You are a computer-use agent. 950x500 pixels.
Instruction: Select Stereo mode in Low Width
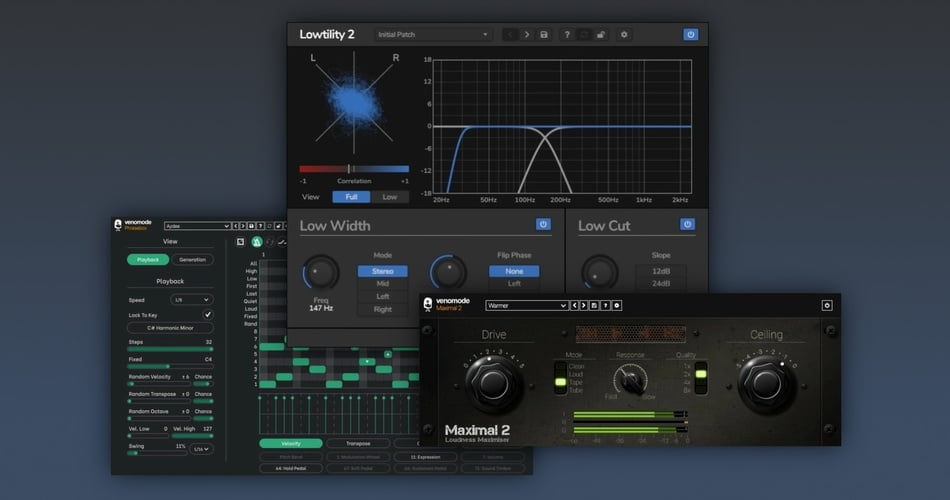pos(382,271)
